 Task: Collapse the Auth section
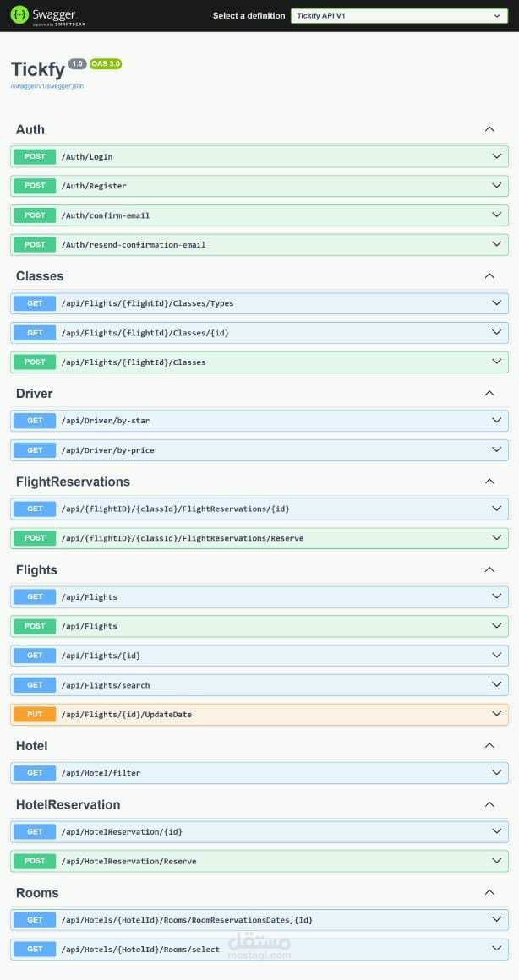coord(489,128)
